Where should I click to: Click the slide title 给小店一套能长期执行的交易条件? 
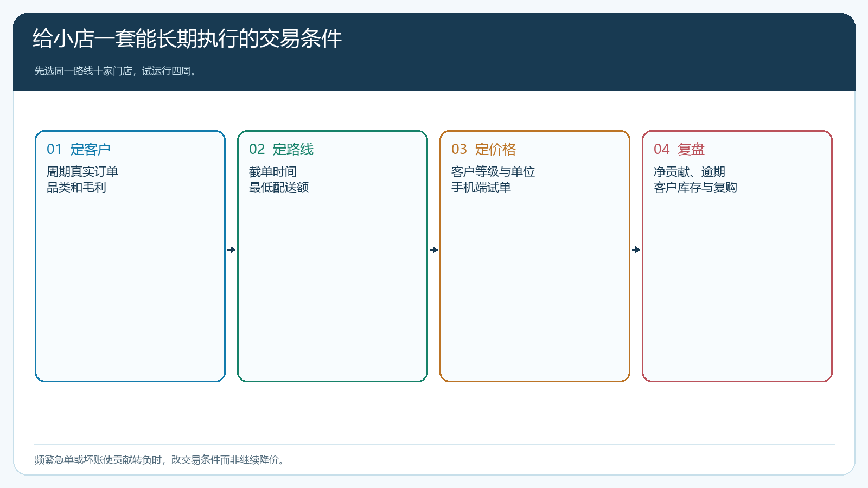187,38
